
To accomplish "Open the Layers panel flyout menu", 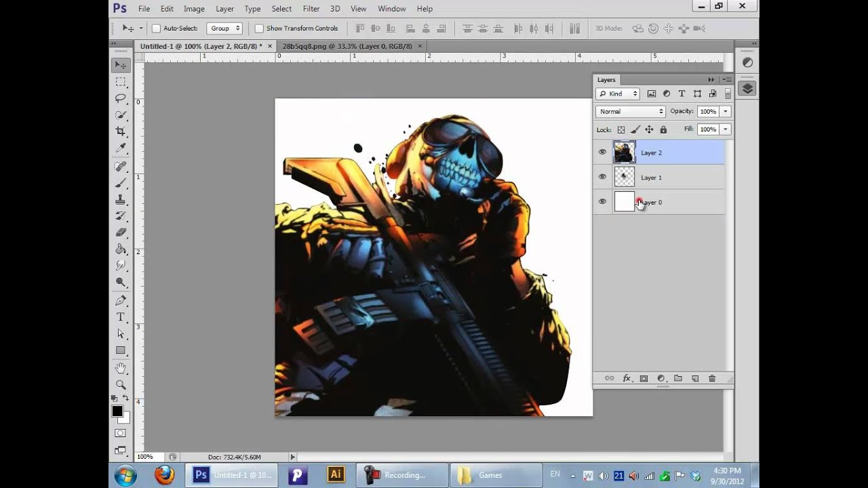I will (x=726, y=80).
